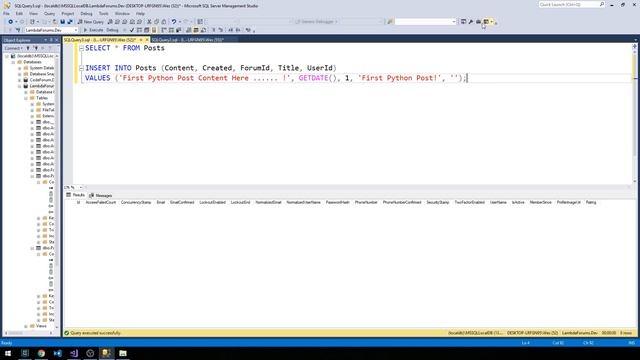
Task: Collapse the Databases node in Object Explorer
Action: [13, 62]
